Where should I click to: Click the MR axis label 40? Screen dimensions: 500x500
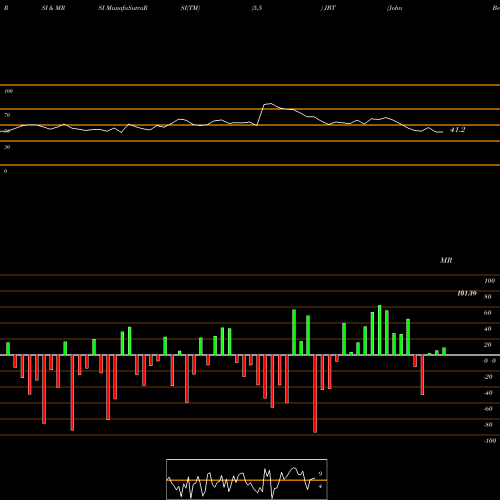(x=488, y=329)
